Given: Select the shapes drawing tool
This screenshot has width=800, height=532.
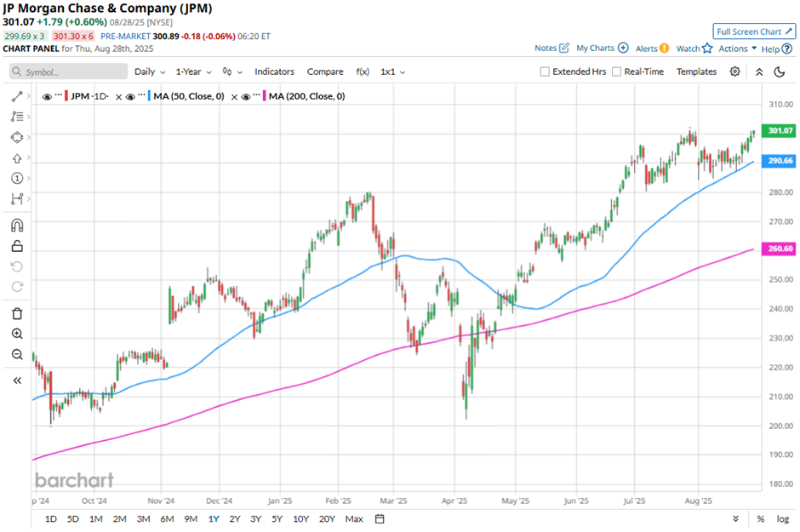Looking at the screenshot, I should pos(17,138).
